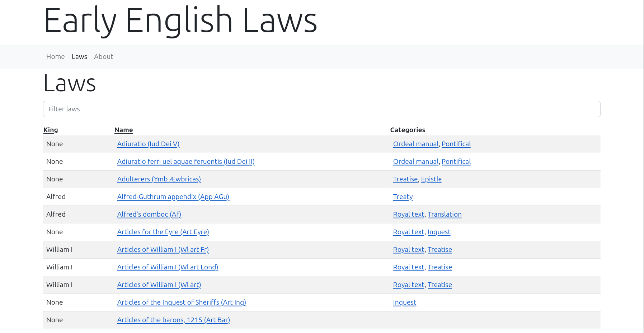This screenshot has height=333, width=644.
Task: Open the Adiuratio (Iud Dei V) law
Action: [148, 144]
